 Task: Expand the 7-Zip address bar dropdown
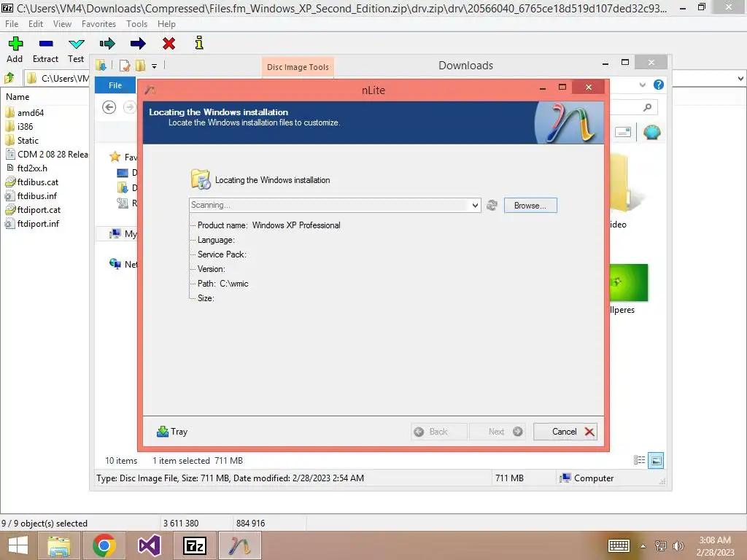[x=740, y=79]
